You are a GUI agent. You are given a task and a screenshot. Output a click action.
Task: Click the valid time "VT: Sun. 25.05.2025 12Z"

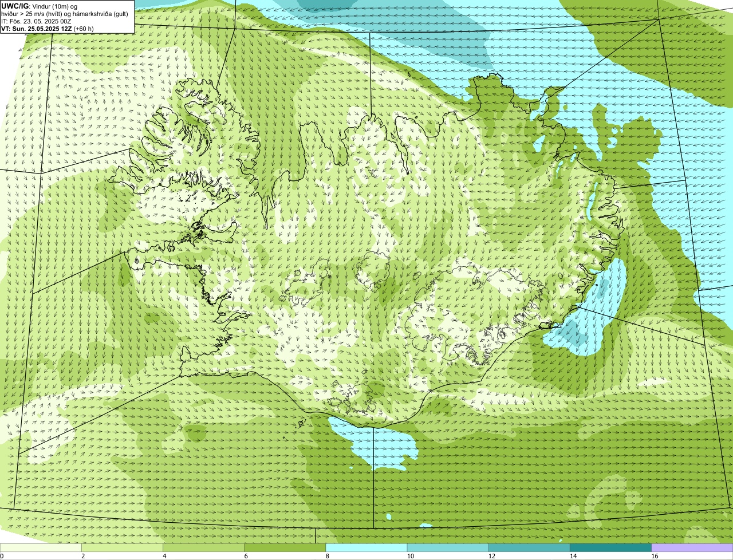(36, 29)
